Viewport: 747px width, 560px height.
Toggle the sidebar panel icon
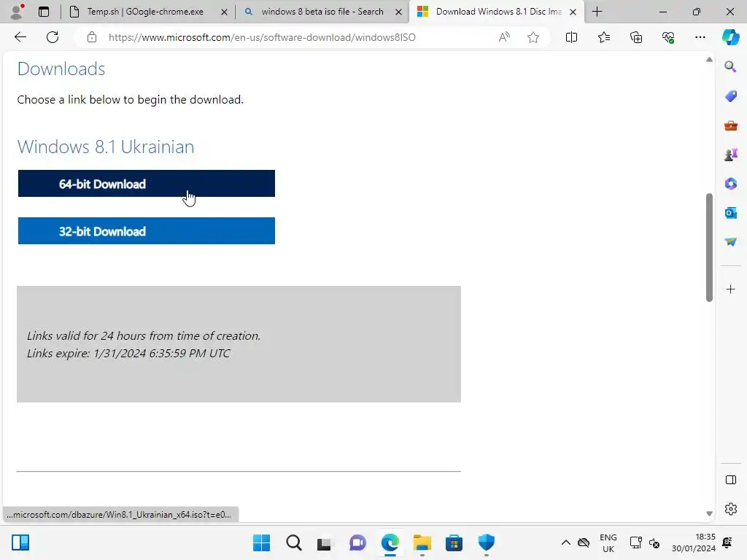pyautogui.click(x=730, y=480)
